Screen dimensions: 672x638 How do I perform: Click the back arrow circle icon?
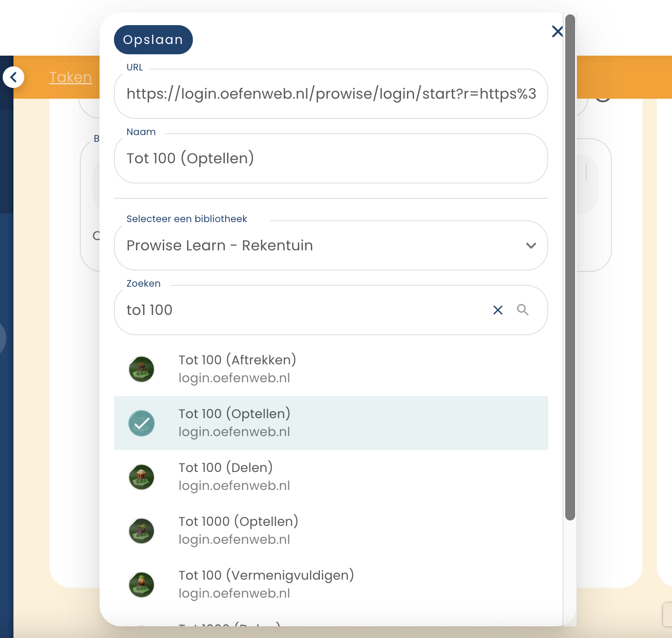pos(13,77)
